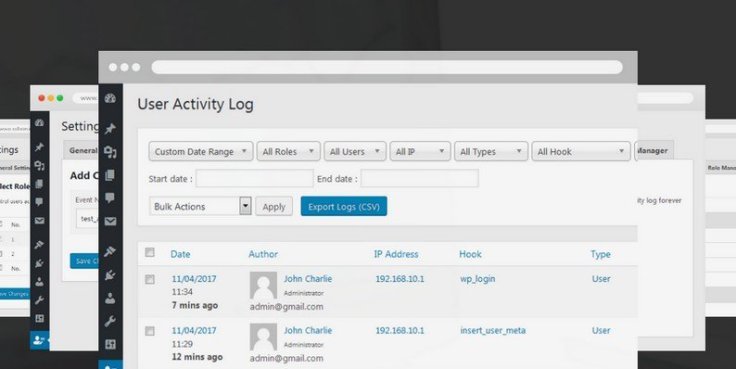Open the All Hook dropdown
This screenshot has width=736, height=369.
click(x=581, y=152)
